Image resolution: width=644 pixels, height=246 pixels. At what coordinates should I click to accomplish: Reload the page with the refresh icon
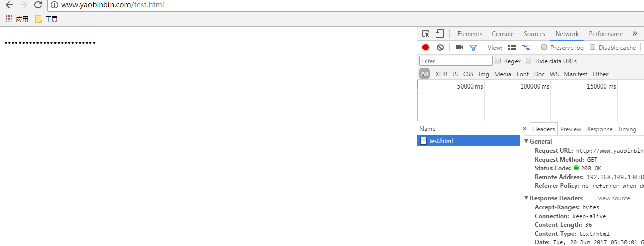coord(38,5)
